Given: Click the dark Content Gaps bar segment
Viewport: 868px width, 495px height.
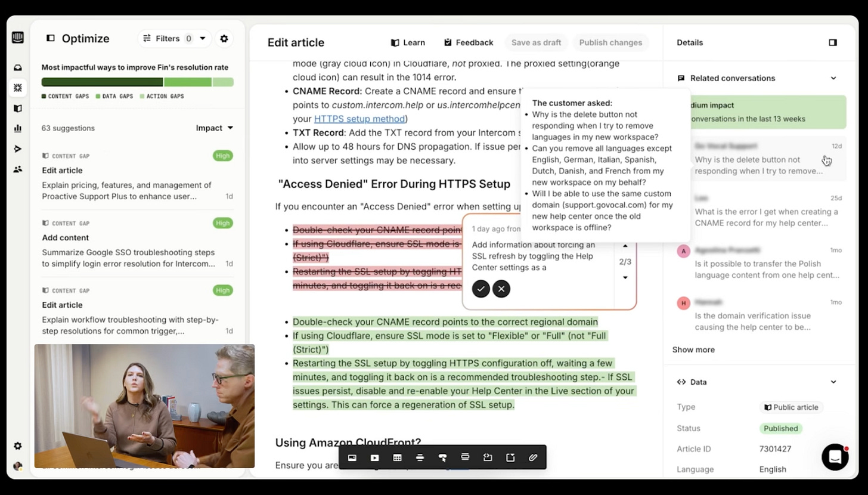Looking at the screenshot, I should point(102,82).
